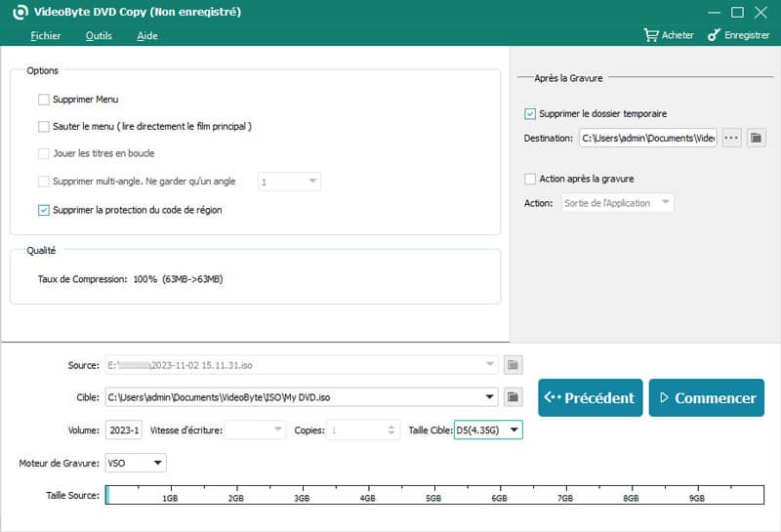Uncheck Supprimer la protection du code de région

coord(43,210)
